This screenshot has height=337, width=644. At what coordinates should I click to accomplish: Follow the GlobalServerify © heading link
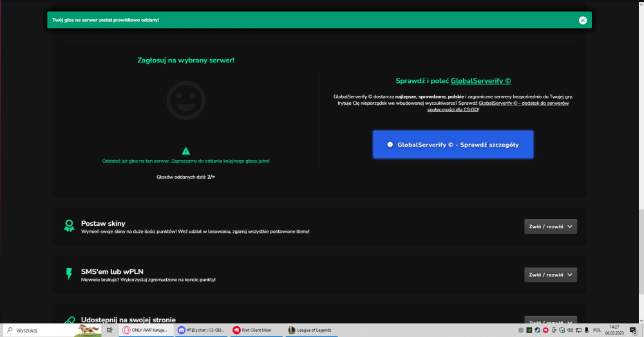(x=480, y=81)
